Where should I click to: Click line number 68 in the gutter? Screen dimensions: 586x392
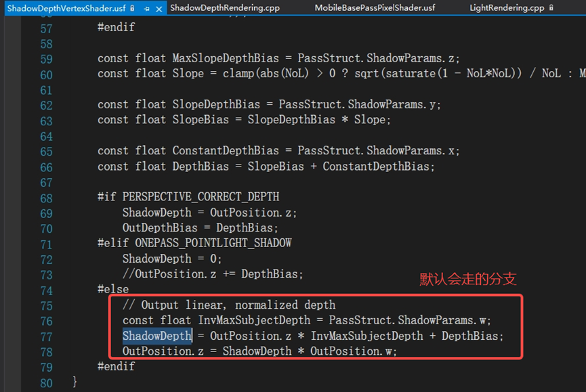[x=45, y=196]
